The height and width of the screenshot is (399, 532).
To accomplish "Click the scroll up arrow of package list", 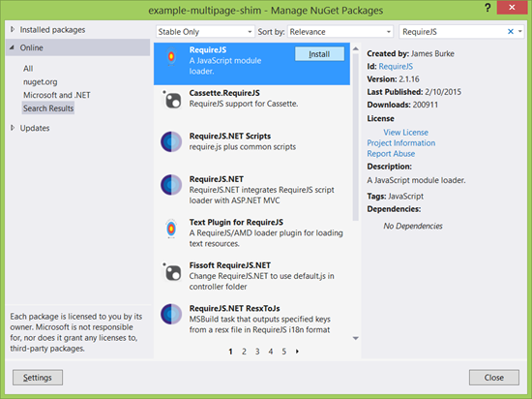I will click(356, 48).
